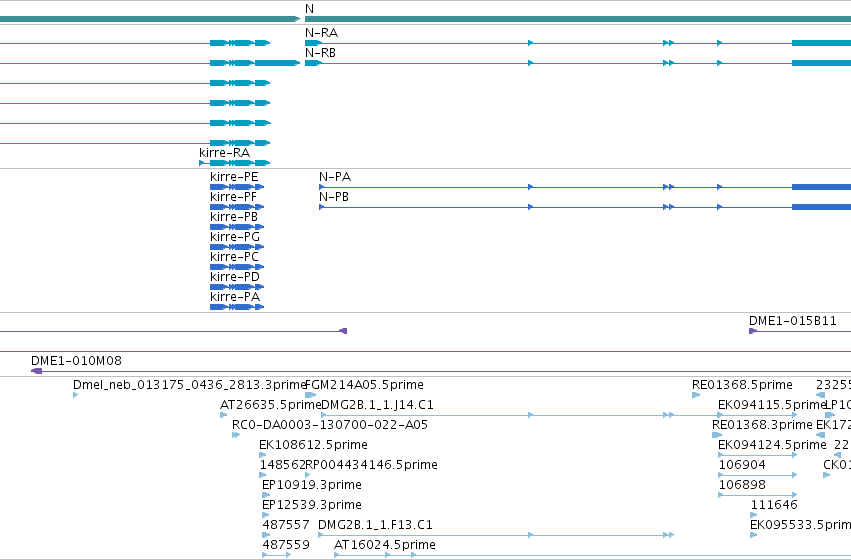Screen dimensions: 851x560
Task: Click the FGM214A05.5prime EST label
Action: tap(365, 384)
